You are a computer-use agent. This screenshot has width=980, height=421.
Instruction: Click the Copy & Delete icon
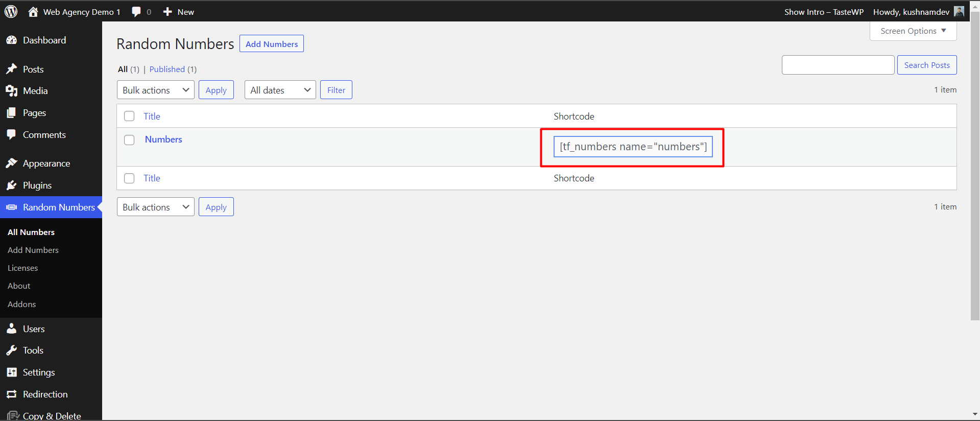13,416
